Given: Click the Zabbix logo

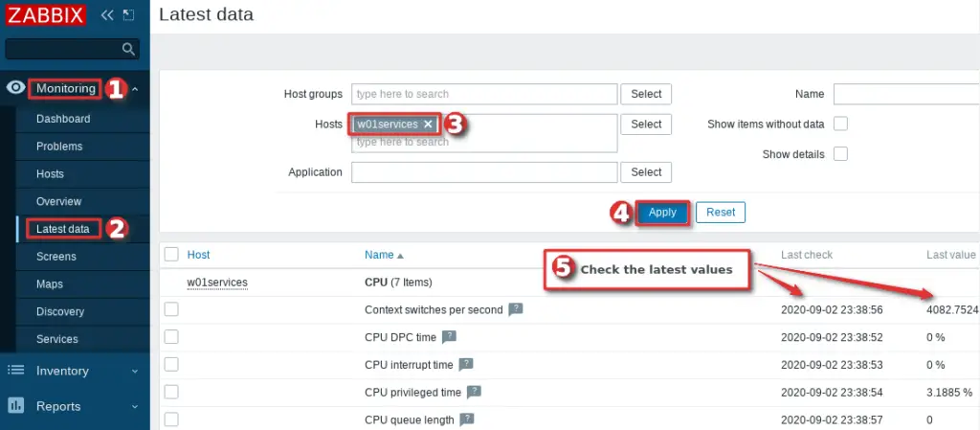Looking at the screenshot, I should [x=47, y=14].
